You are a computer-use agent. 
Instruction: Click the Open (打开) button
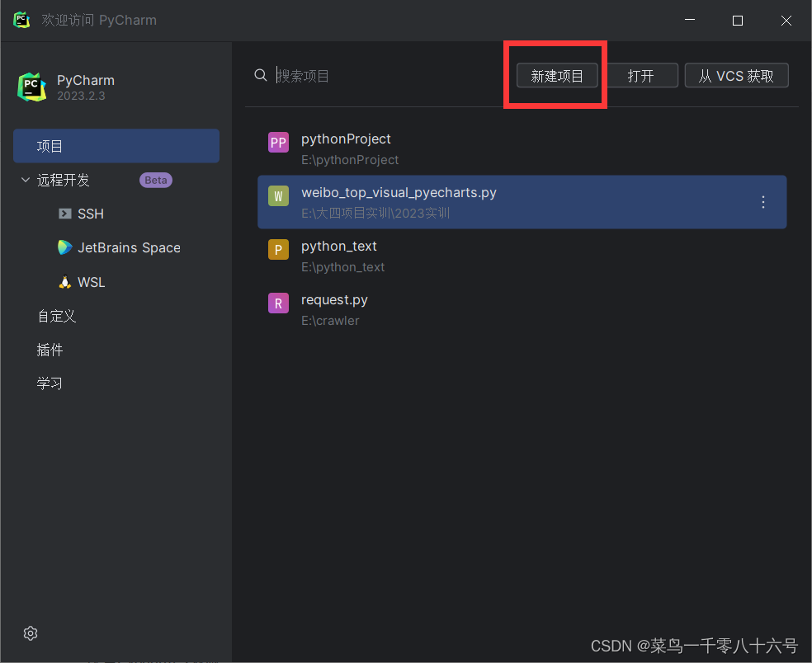[x=640, y=76]
